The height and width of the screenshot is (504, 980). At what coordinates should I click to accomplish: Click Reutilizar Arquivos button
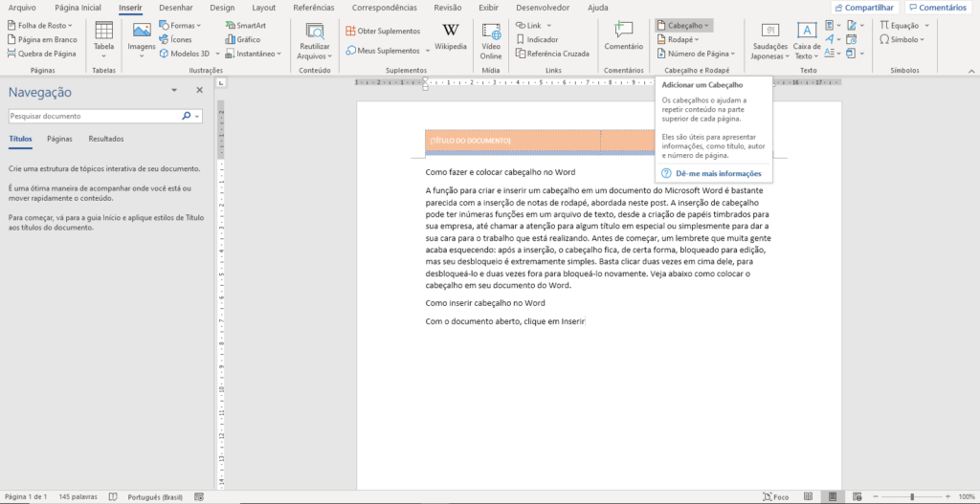tap(314, 40)
